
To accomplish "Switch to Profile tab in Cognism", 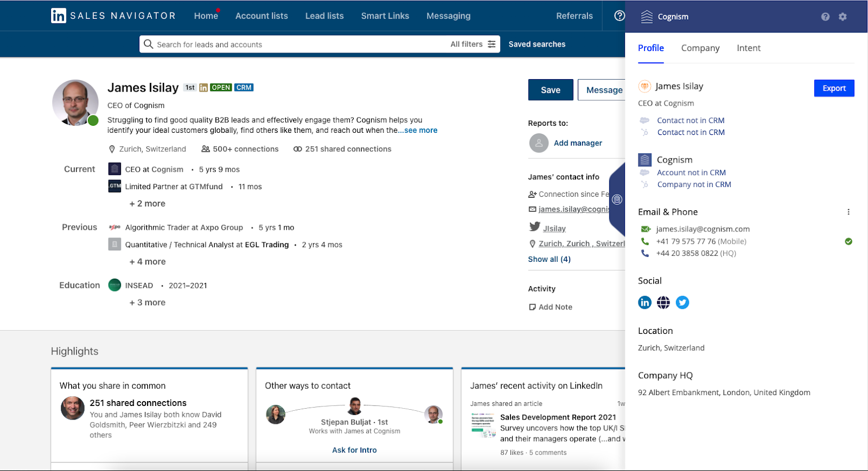I will click(x=651, y=48).
